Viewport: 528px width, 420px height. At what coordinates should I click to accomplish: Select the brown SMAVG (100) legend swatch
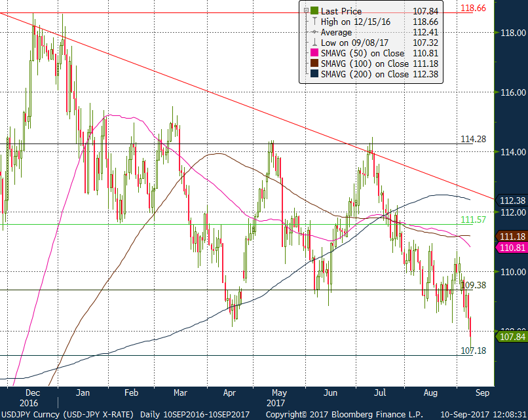[315, 64]
